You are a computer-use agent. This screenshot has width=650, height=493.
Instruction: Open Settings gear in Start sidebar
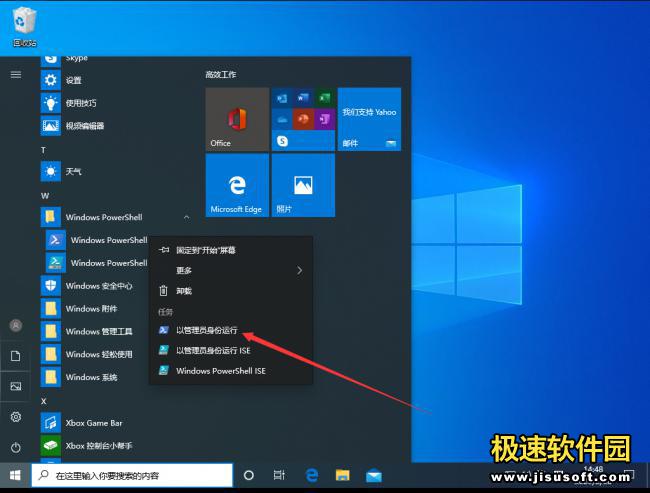[x=16, y=417]
